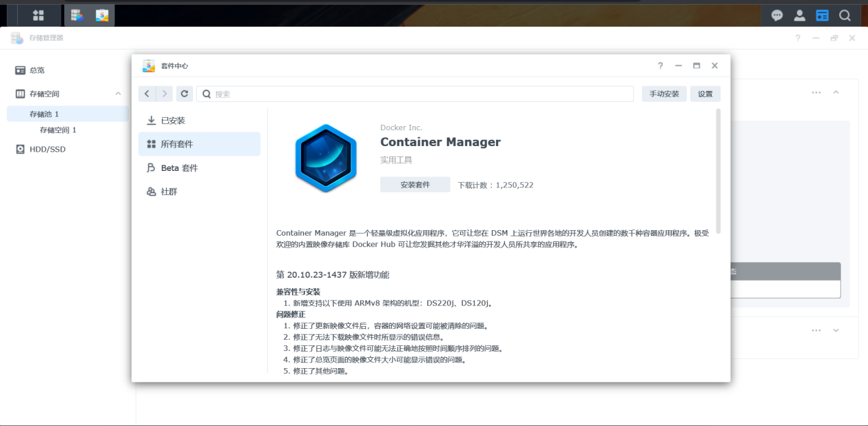Collapse the upper storage pool panel

836,92
